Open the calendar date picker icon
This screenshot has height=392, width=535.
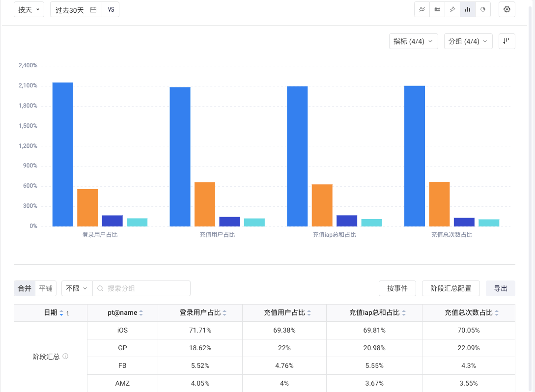pyautogui.click(x=93, y=10)
